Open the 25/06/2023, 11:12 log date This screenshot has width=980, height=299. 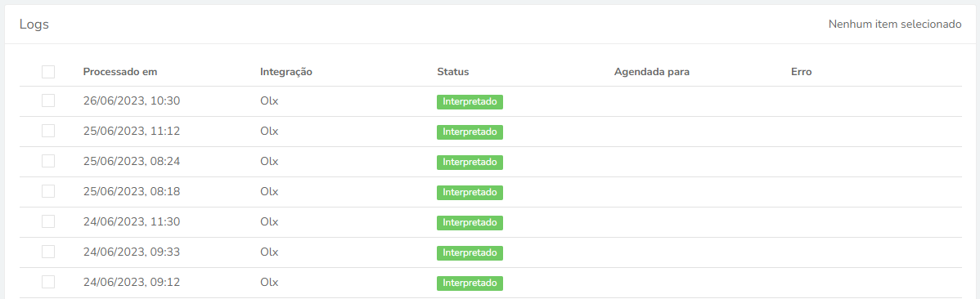click(132, 131)
